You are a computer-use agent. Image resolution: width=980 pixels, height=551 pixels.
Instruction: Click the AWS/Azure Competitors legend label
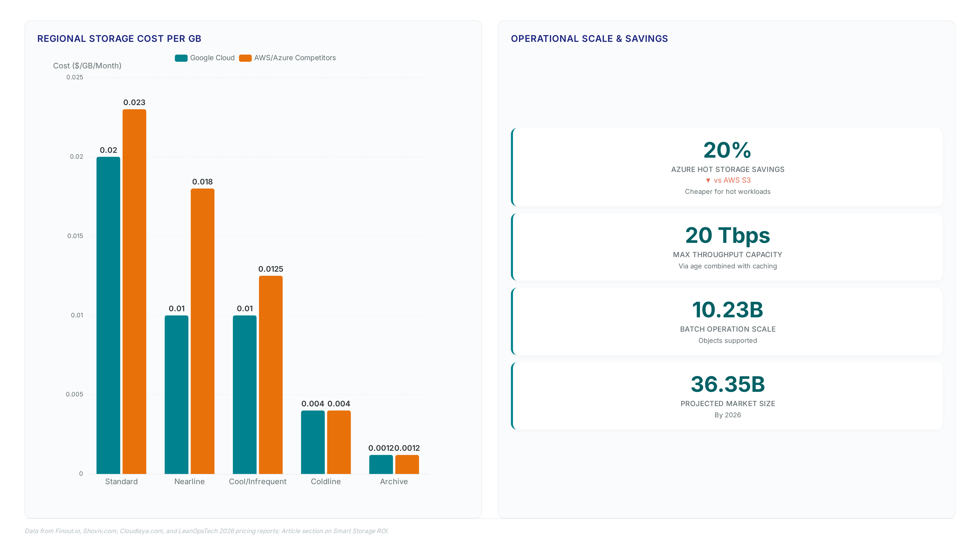(x=295, y=58)
